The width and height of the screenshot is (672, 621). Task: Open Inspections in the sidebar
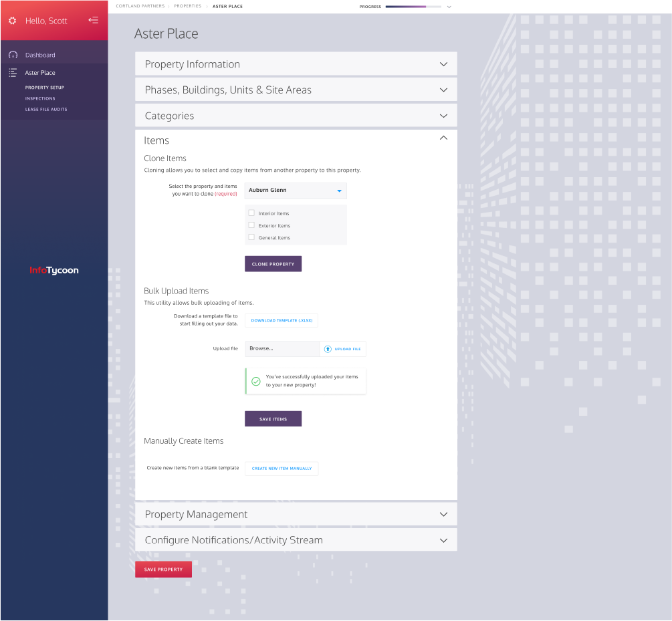click(x=40, y=98)
